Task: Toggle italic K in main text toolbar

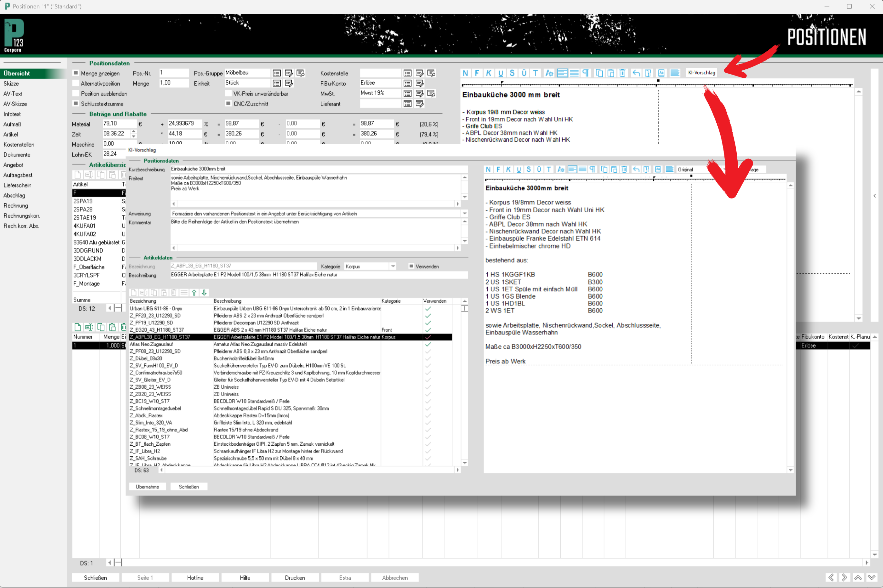Action: (489, 73)
